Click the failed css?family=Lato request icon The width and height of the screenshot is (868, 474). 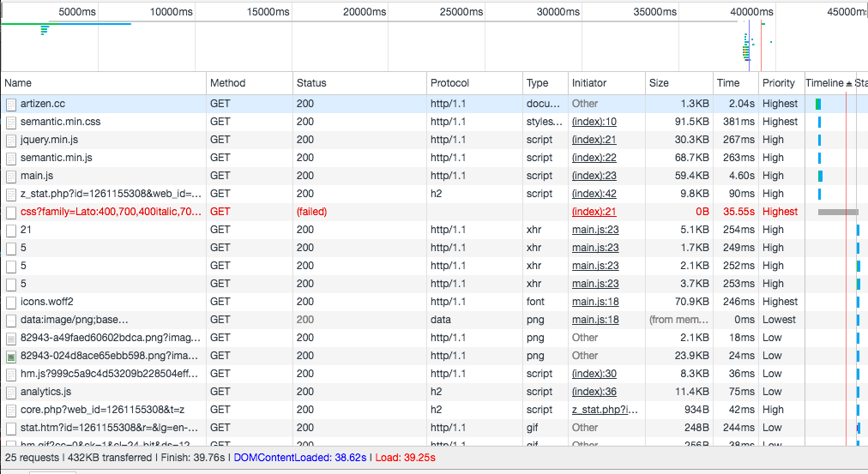click(x=11, y=212)
